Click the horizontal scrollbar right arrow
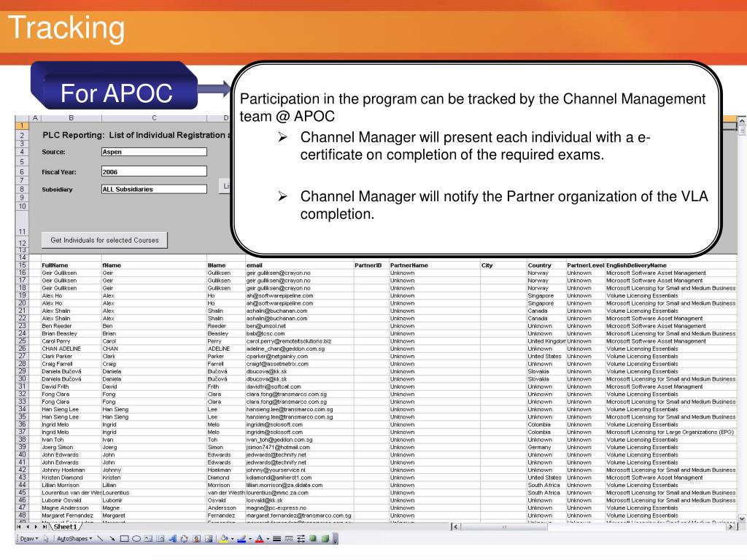 (731, 527)
